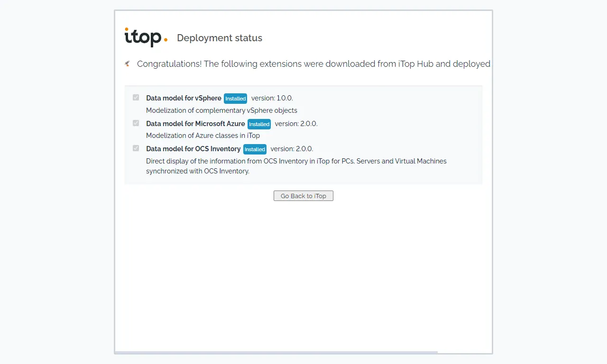The height and width of the screenshot is (364, 607).
Task: Click the Data model for vSphere title
Action: pos(184,98)
